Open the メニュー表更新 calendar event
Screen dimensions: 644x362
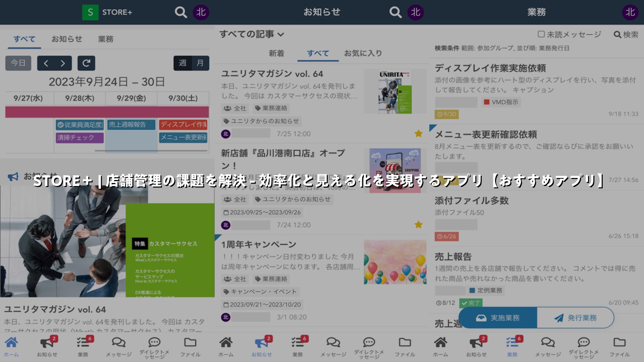pyautogui.click(x=183, y=137)
